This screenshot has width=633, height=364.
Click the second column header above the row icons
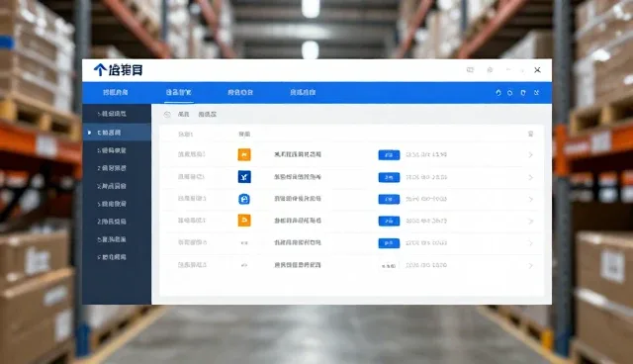tap(244, 134)
